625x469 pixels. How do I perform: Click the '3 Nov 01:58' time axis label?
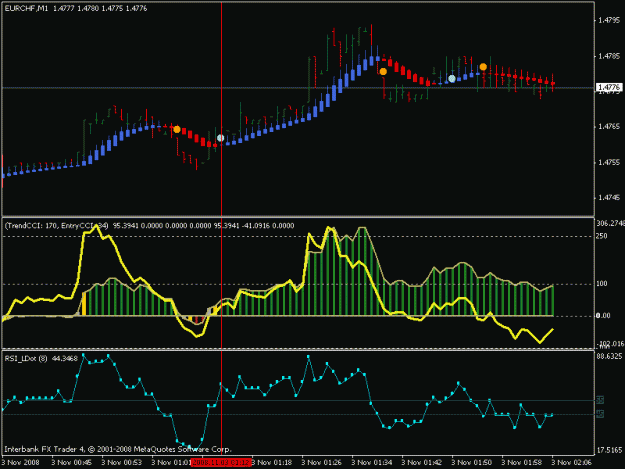521,463
